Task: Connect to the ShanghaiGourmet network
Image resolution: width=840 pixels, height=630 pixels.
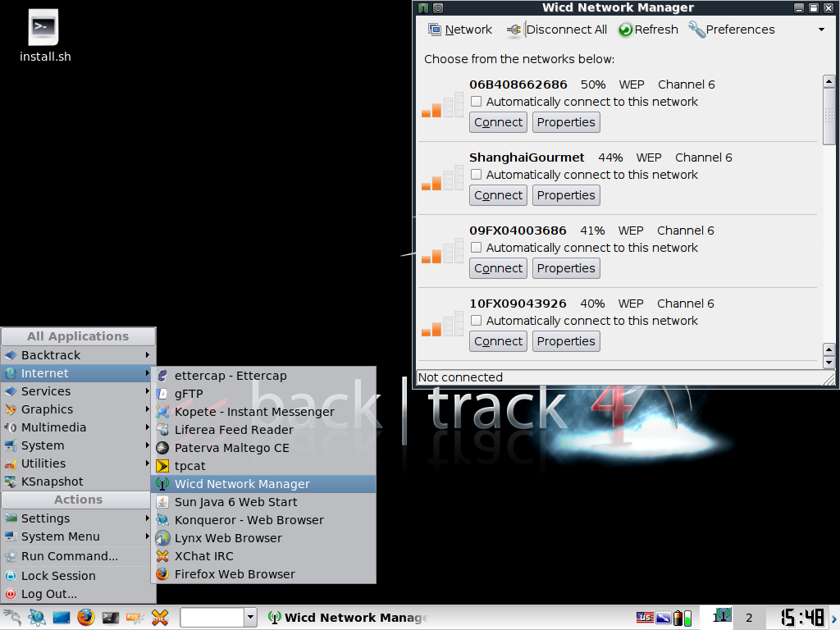Action: point(498,195)
